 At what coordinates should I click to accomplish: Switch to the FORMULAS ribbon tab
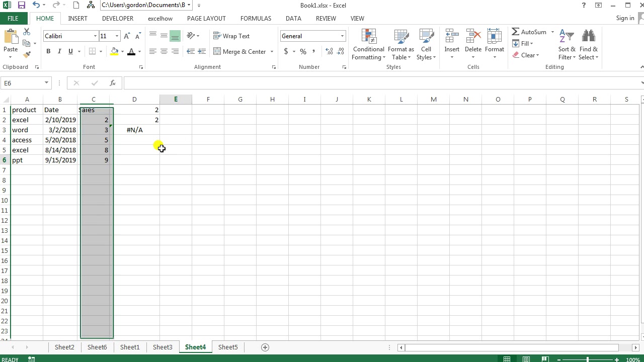click(256, 18)
